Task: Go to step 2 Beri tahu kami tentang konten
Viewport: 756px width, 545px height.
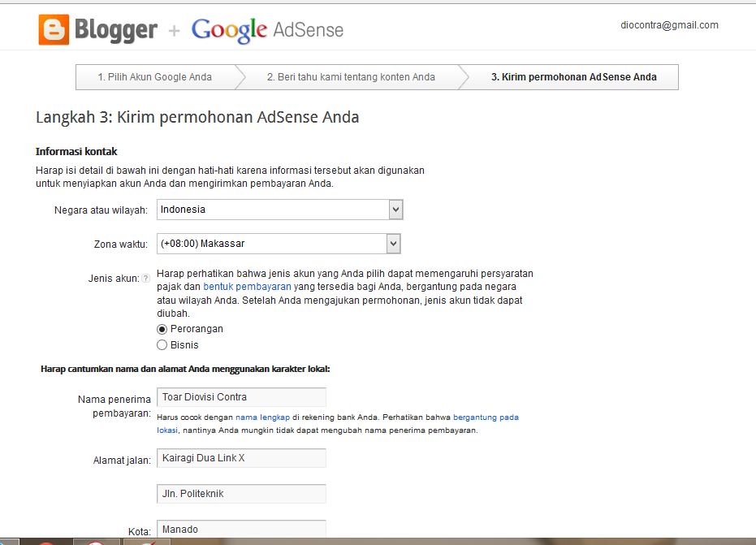Action: pyautogui.click(x=351, y=77)
